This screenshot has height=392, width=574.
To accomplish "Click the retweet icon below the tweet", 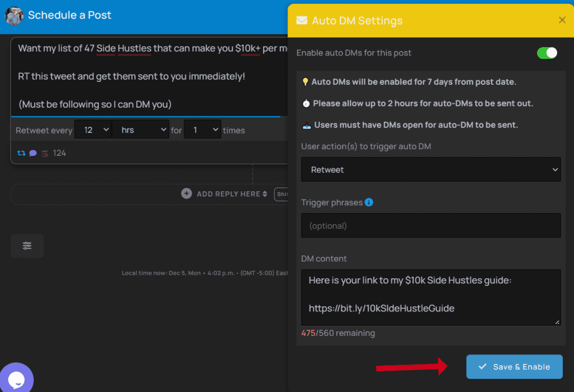I will click(x=21, y=153).
